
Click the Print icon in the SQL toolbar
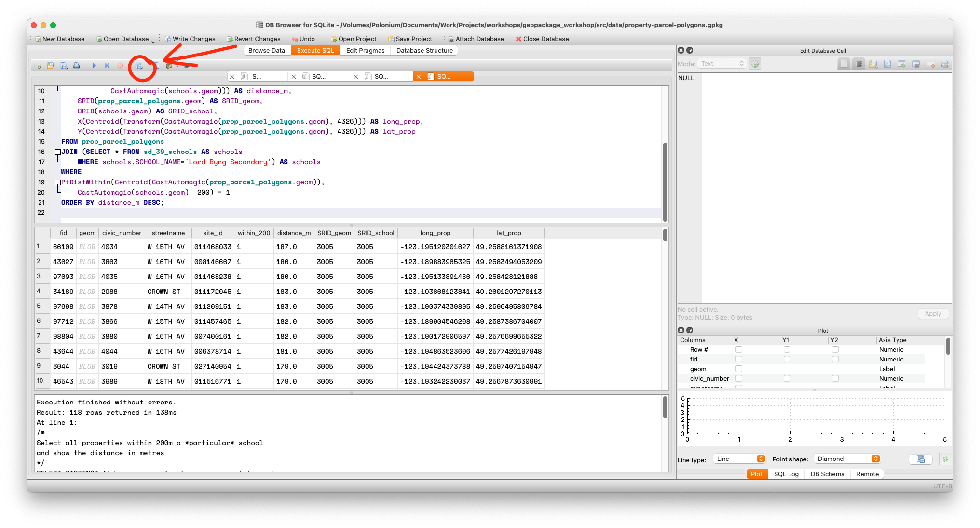coord(77,66)
